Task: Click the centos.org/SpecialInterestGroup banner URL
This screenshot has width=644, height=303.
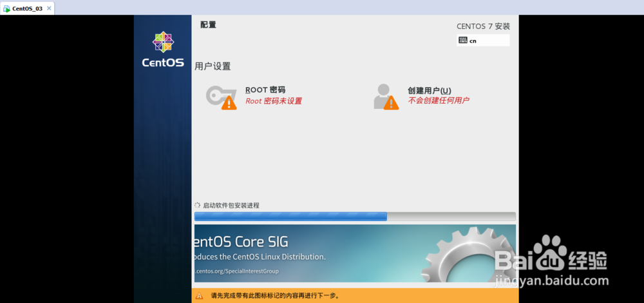Action: 236,271
